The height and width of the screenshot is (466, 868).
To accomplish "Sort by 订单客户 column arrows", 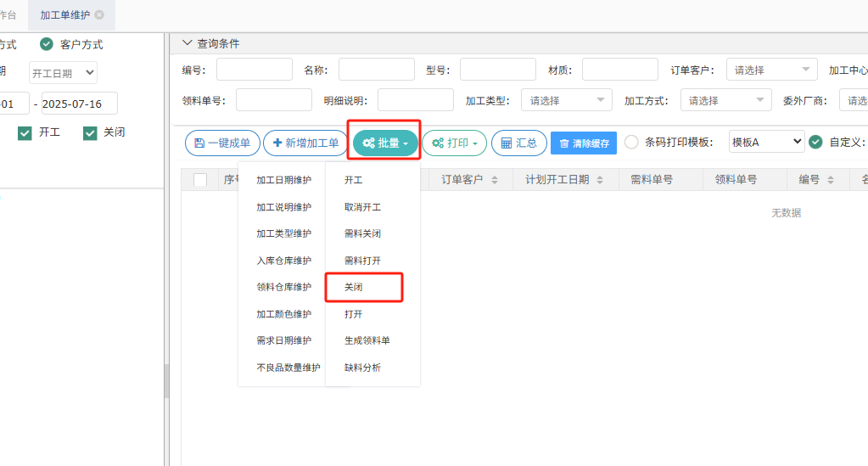I will pos(495,180).
